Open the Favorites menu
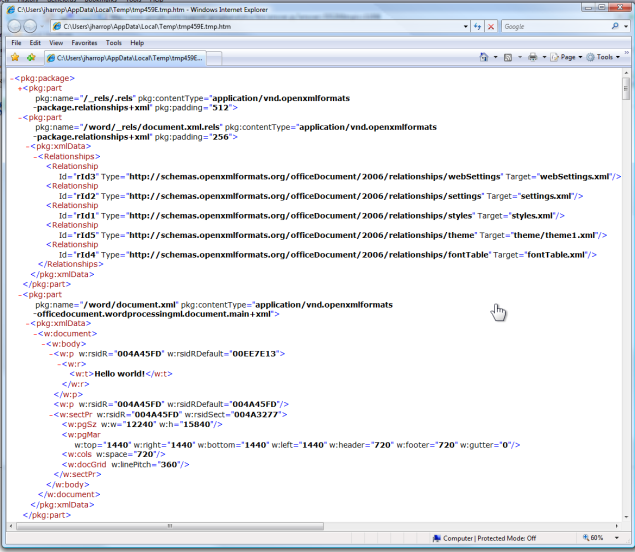Screen dimensions: 635x552 (x=84, y=43)
